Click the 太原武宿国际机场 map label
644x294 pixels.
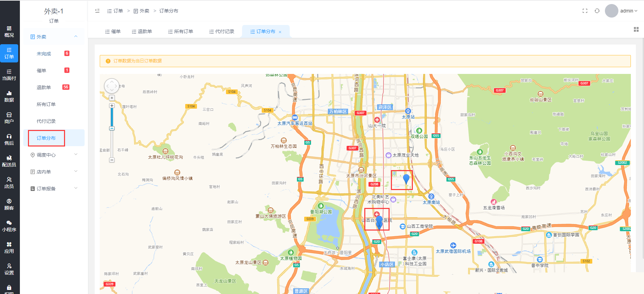click(x=453, y=251)
